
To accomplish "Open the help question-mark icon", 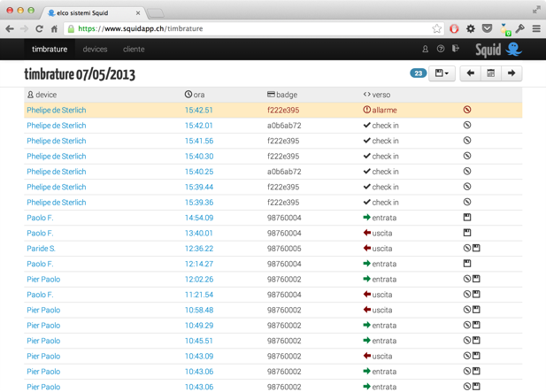I will (x=441, y=49).
